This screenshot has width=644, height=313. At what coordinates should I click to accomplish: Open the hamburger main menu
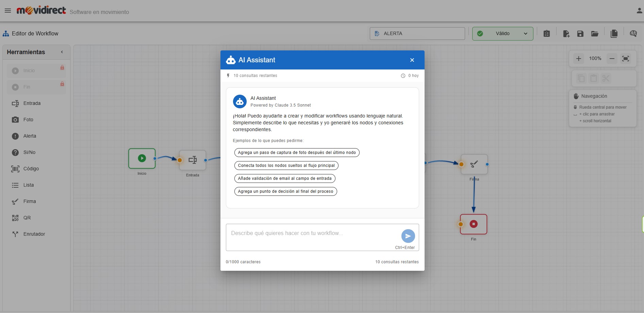pyautogui.click(x=8, y=11)
